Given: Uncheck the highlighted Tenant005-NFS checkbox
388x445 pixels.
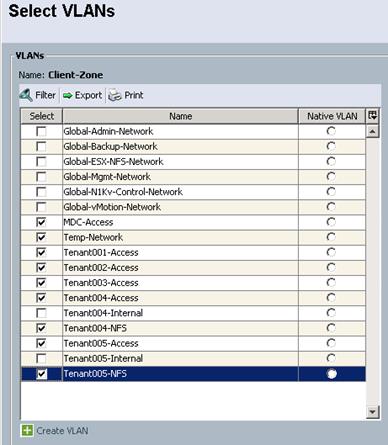Looking at the screenshot, I should pyautogui.click(x=41, y=374).
